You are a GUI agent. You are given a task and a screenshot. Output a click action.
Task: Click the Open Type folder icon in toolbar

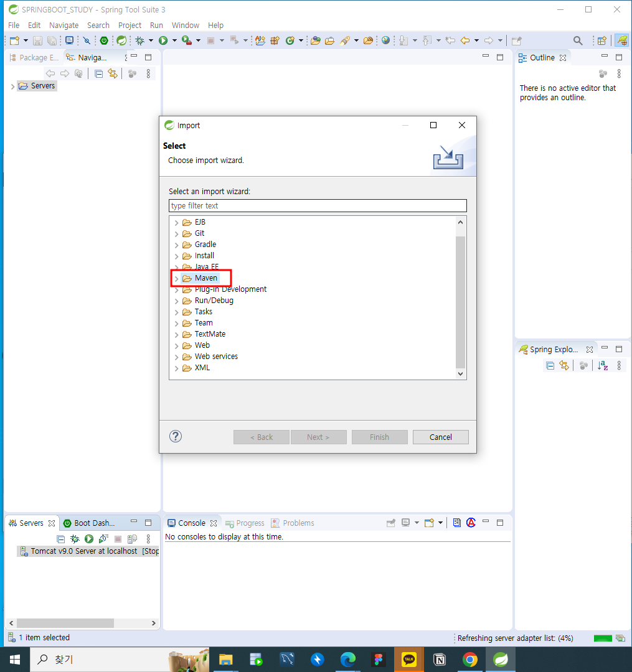316,40
